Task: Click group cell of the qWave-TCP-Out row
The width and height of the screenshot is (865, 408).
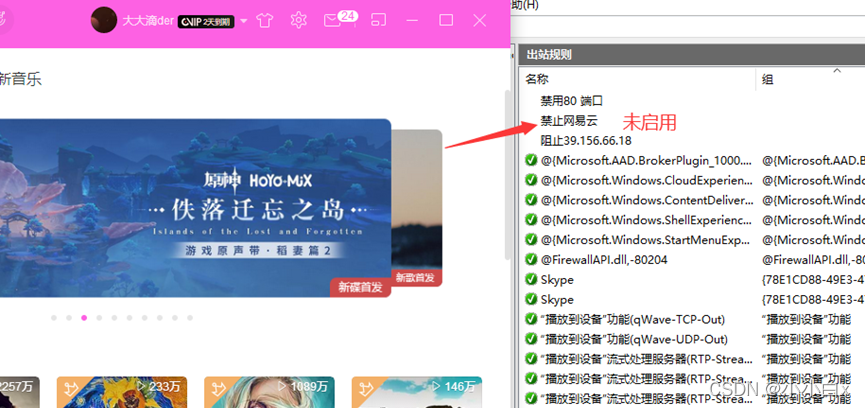Action: pyautogui.click(x=806, y=319)
